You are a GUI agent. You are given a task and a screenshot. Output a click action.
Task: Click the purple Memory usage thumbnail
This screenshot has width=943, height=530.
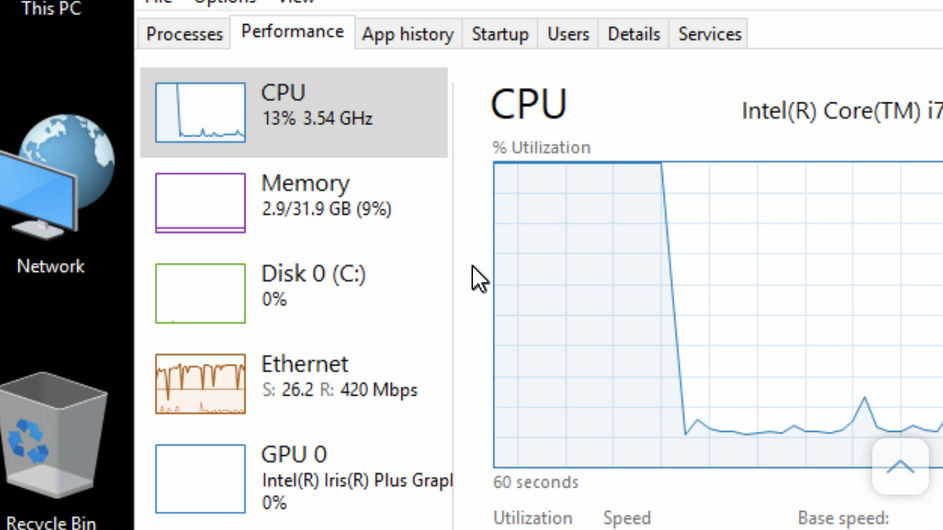(200, 202)
